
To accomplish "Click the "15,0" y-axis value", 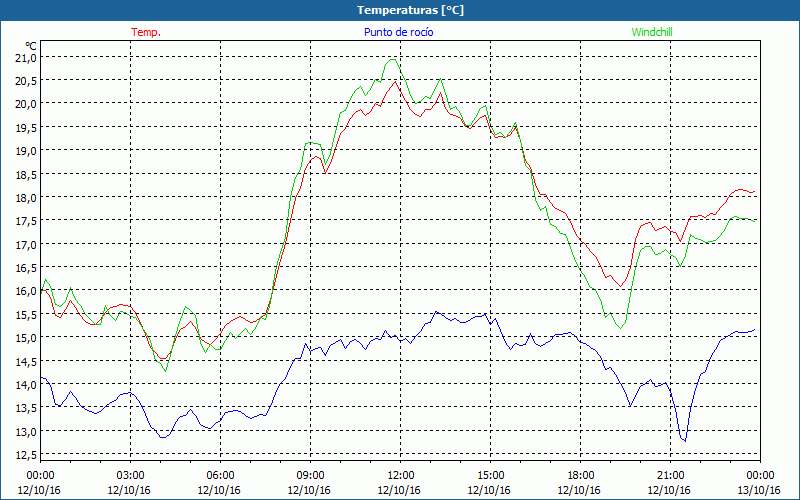I will pyautogui.click(x=28, y=338).
